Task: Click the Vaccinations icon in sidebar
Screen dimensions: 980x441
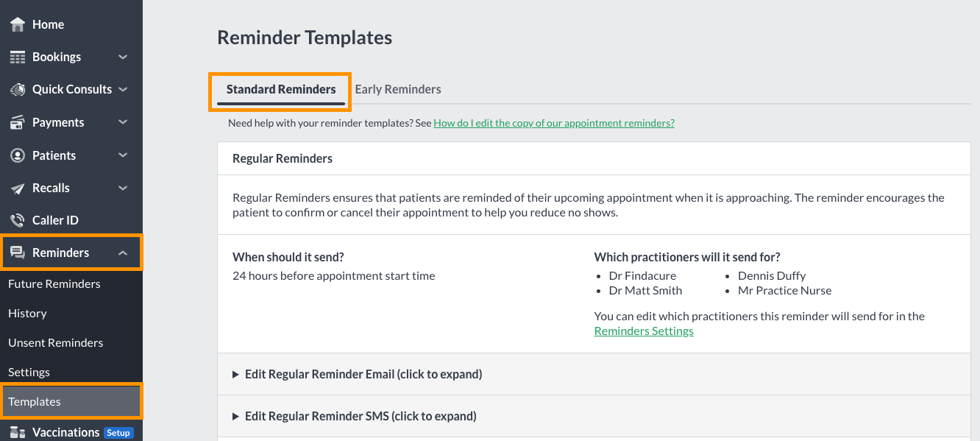Action: click(18, 432)
